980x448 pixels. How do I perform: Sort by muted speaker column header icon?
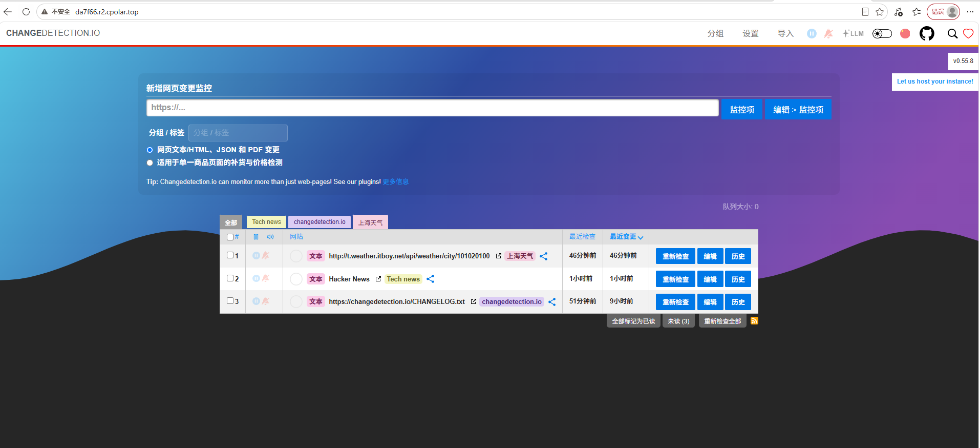pyautogui.click(x=270, y=237)
